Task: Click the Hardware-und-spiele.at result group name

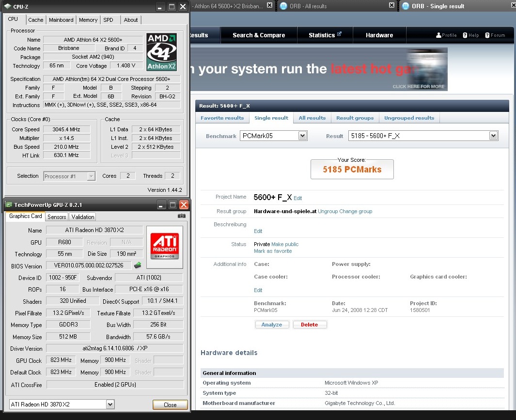Action: tap(285, 211)
